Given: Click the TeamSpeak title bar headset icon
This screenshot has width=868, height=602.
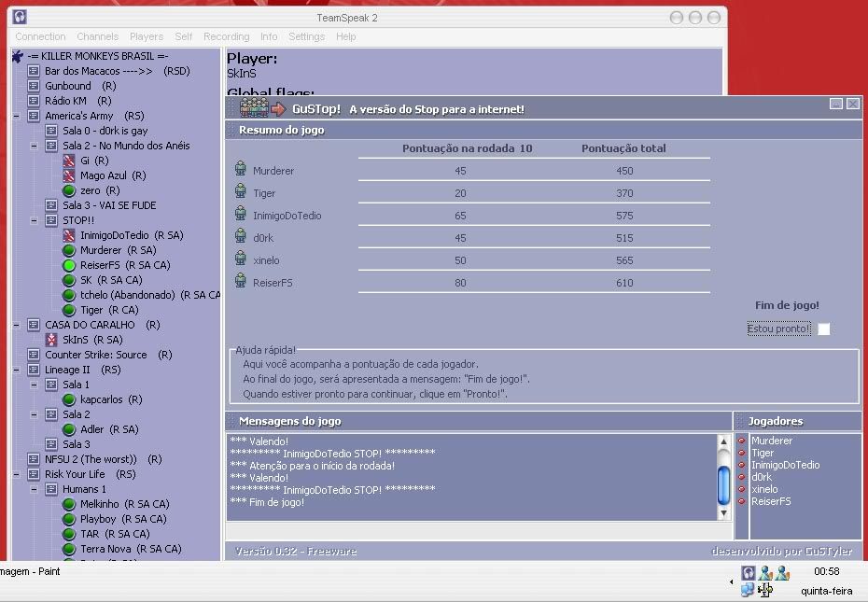Looking at the screenshot, I should [20, 17].
